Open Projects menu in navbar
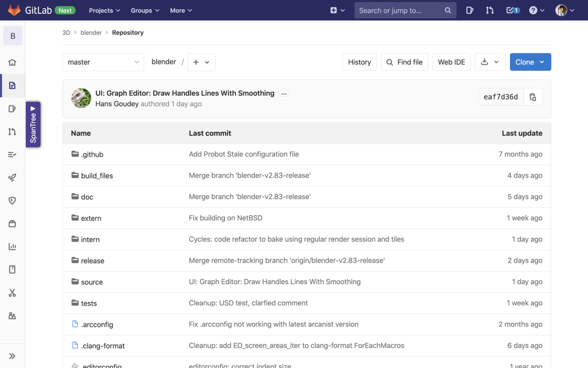This screenshot has width=588, height=368. tap(104, 10)
